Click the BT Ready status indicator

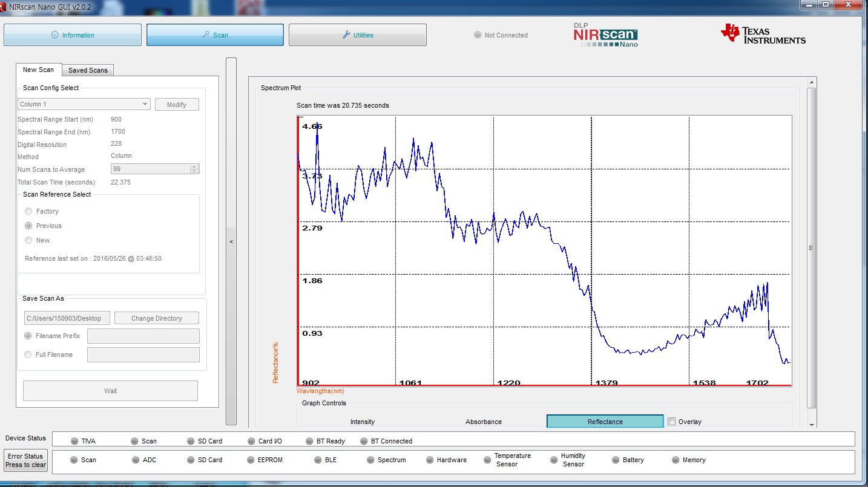pos(309,441)
